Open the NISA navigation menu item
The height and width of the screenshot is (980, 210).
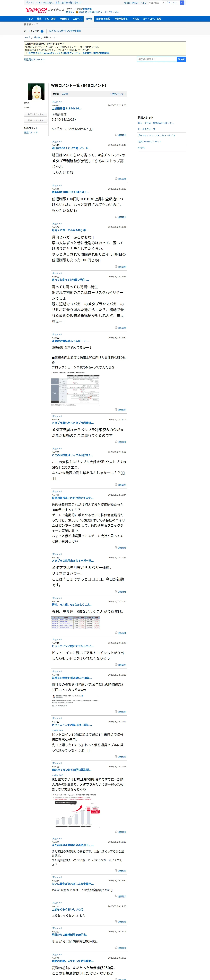click(x=136, y=19)
